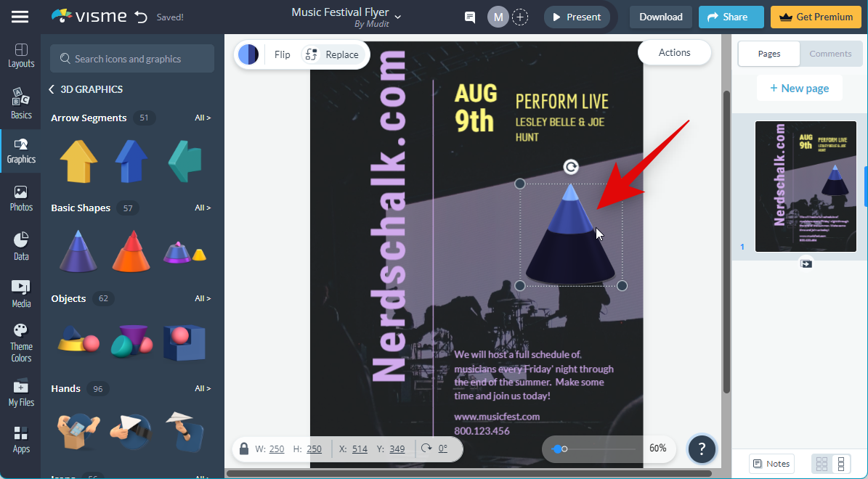
Task: Toggle the aspect ratio lock icon
Action: pos(244,449)
